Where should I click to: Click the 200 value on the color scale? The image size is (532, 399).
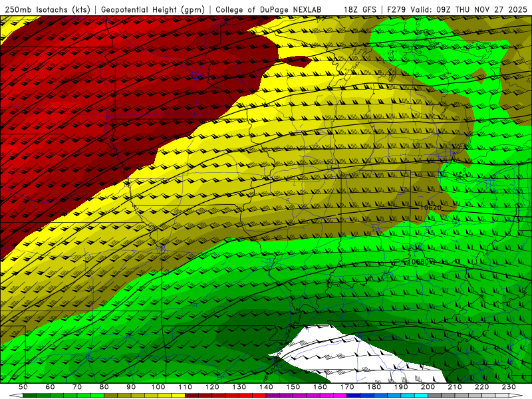428,387
